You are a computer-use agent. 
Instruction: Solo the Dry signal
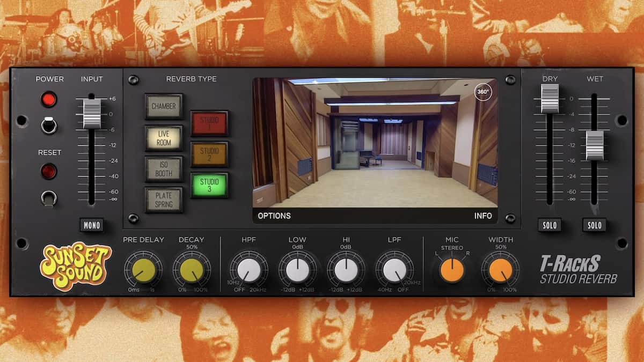click(550, 225)
